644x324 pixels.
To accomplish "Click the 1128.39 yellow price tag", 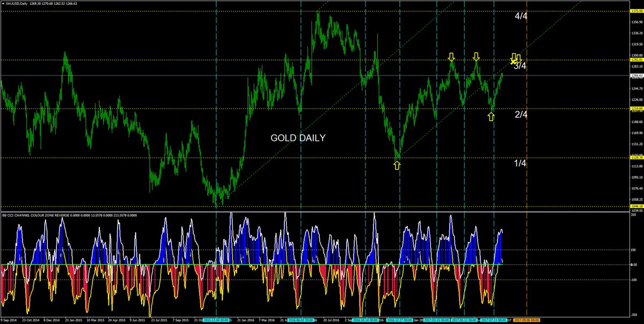I will pos(636,158).
